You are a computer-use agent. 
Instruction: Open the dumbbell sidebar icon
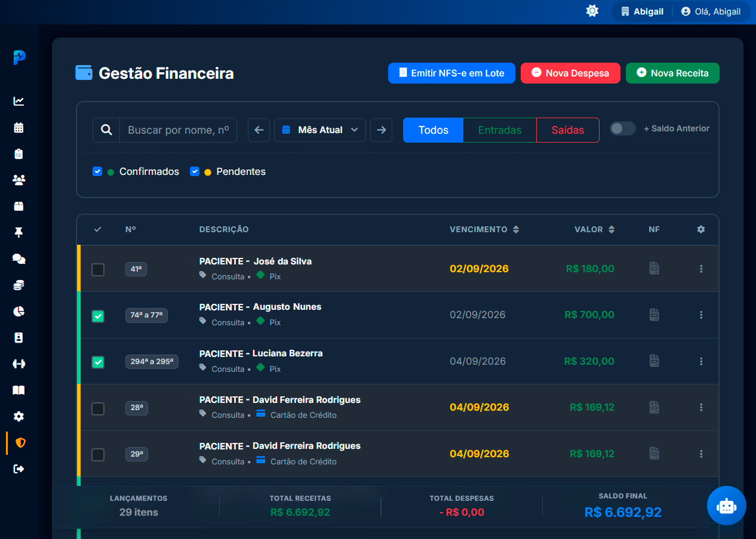point(19,364)
